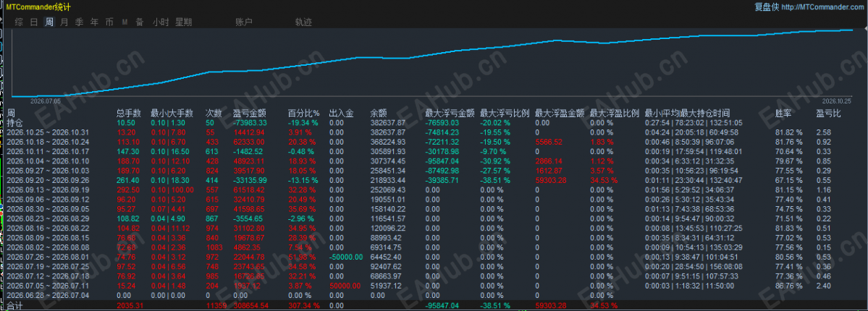Click the 最大浮亏比例 column header

pyautogui.click(x=505, y=113)
